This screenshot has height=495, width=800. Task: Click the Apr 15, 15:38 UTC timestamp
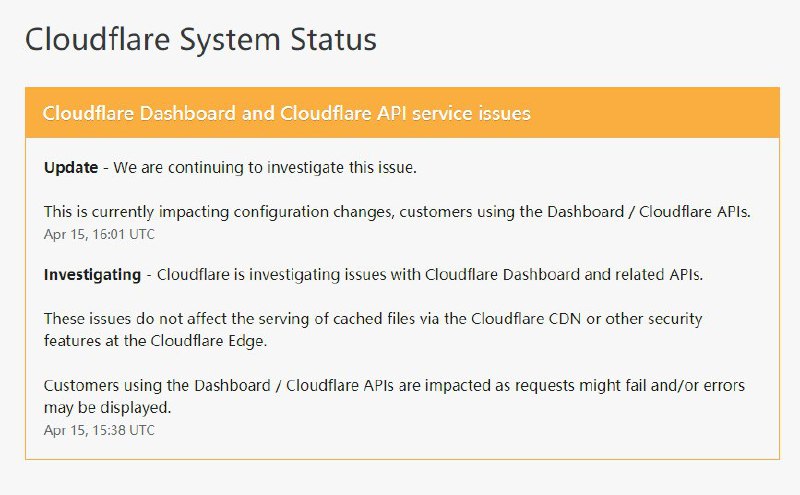[x=99, y=429]
